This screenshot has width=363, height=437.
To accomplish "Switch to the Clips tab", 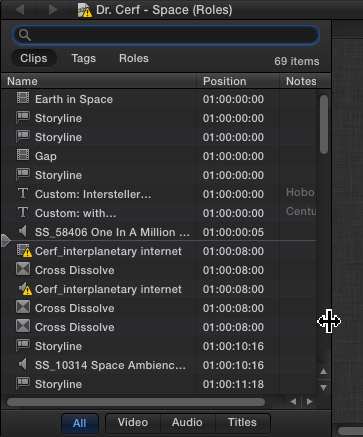I will tap(34, 58).
